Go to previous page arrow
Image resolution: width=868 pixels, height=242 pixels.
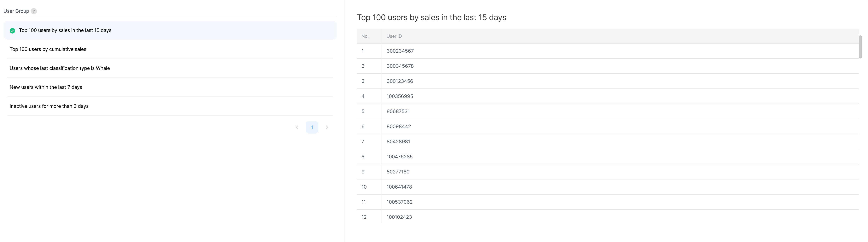coord(297,128)
